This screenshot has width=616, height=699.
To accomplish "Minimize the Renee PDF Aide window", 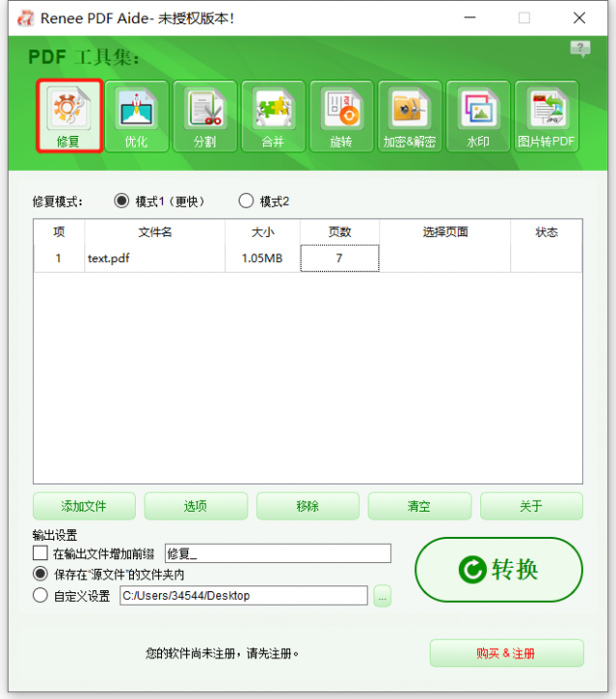I will point(470,17).
